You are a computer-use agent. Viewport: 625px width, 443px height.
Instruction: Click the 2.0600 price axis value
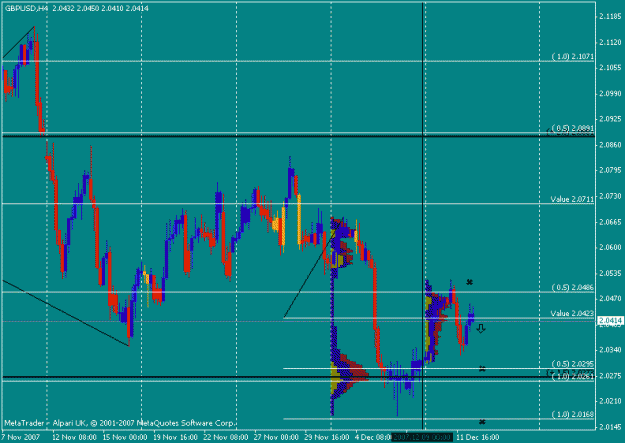(x=610, y=248)
